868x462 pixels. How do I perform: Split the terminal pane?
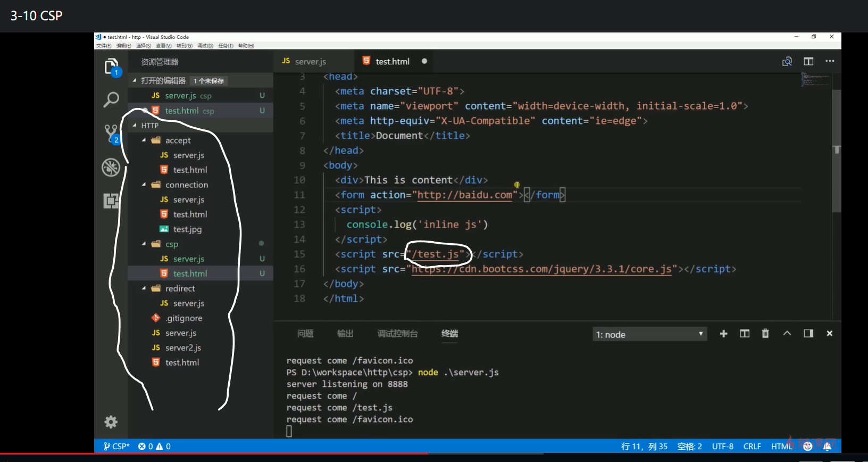(x=745, y=334)
